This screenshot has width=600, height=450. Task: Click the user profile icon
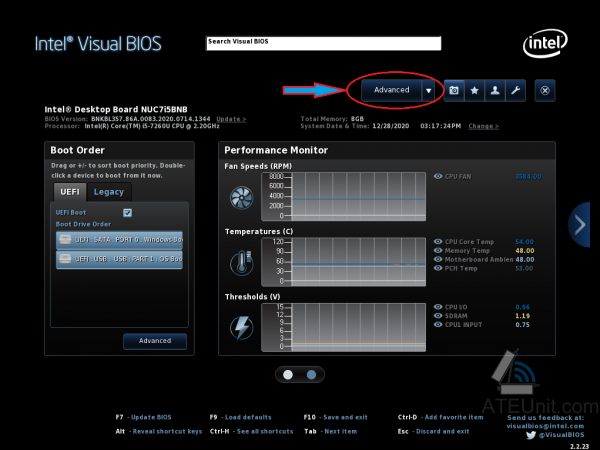click(494, 90)
